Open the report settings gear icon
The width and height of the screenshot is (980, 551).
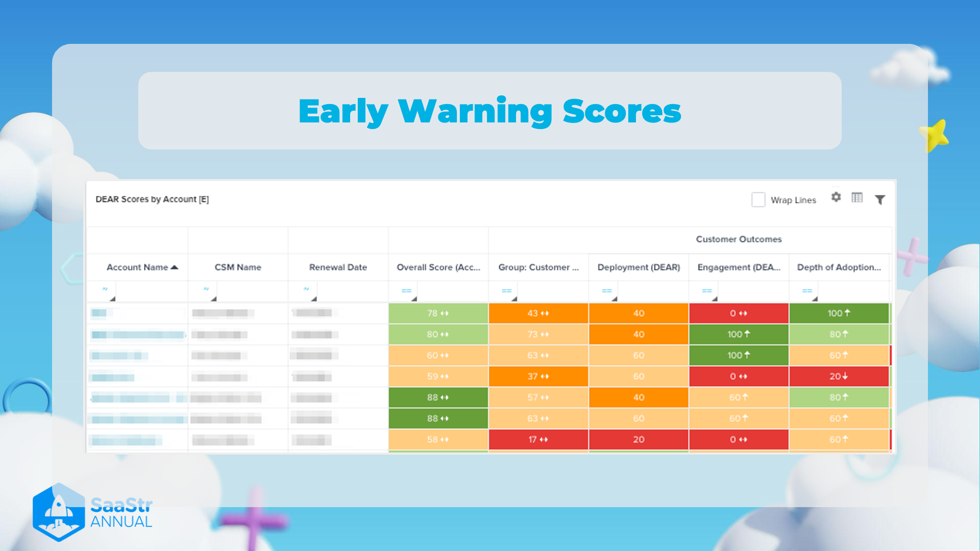[x=836, y=197]
